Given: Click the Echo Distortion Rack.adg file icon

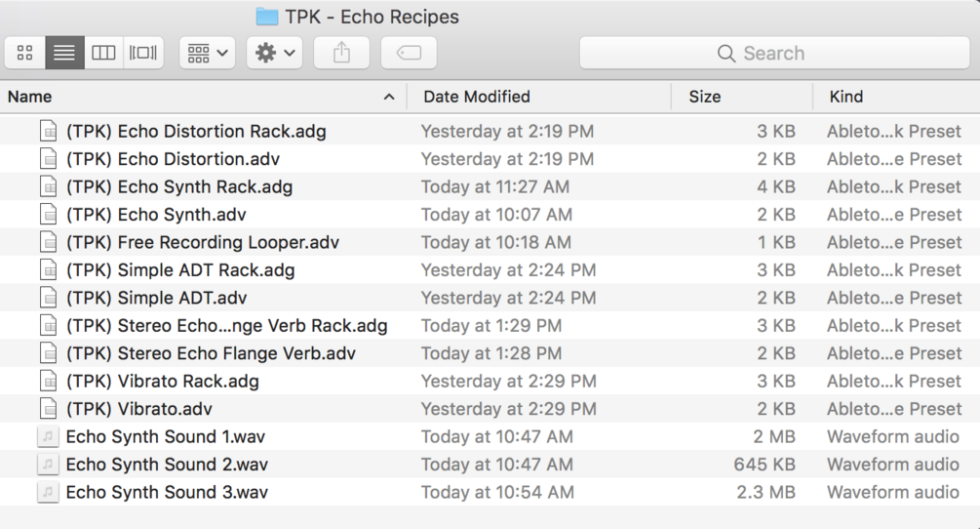Looking at the screenshot, I should tap(48, 132).
